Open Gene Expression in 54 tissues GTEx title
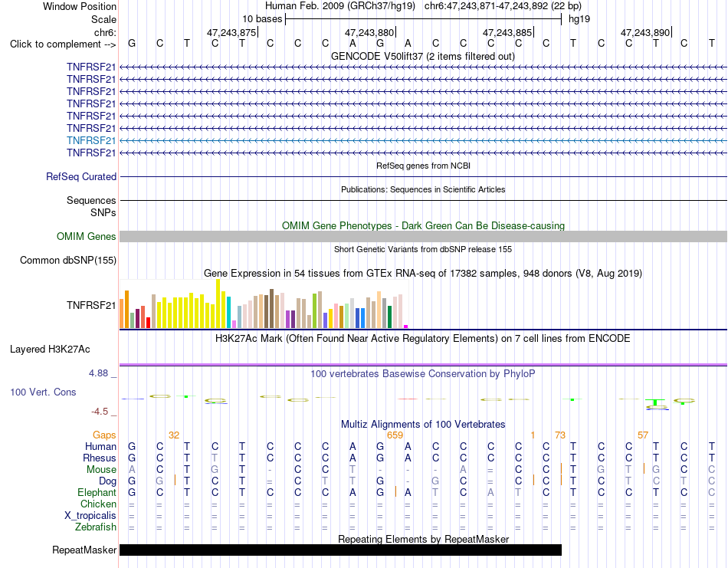 [x=423, y=273]
